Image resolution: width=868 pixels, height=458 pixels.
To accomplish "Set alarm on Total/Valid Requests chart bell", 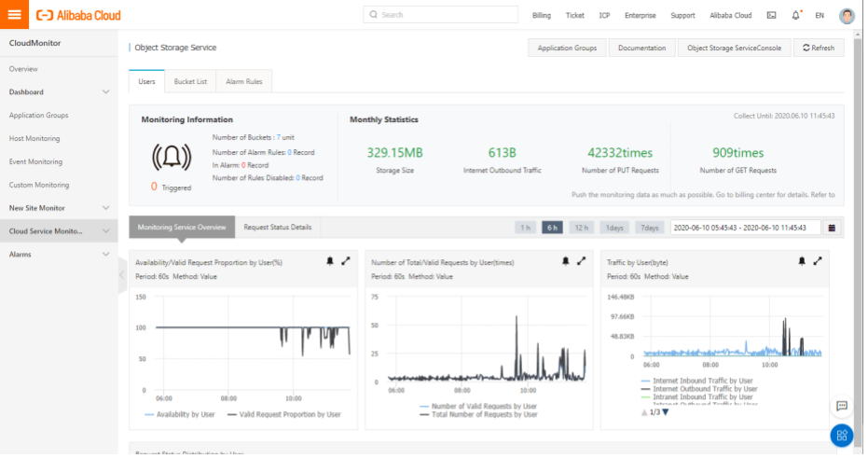I will point(566,261).
